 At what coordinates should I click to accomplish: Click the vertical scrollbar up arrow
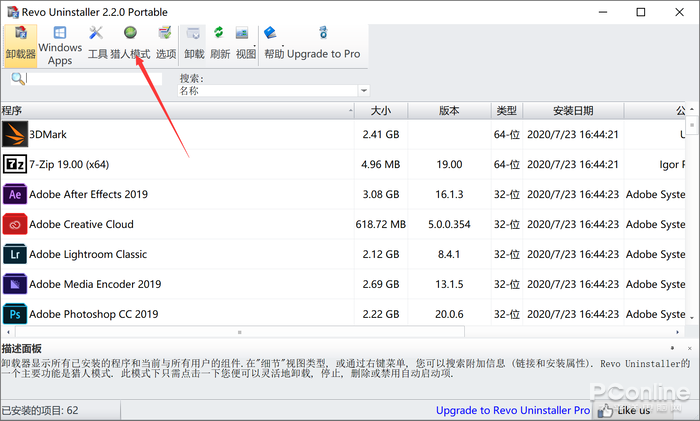[692, 109]
